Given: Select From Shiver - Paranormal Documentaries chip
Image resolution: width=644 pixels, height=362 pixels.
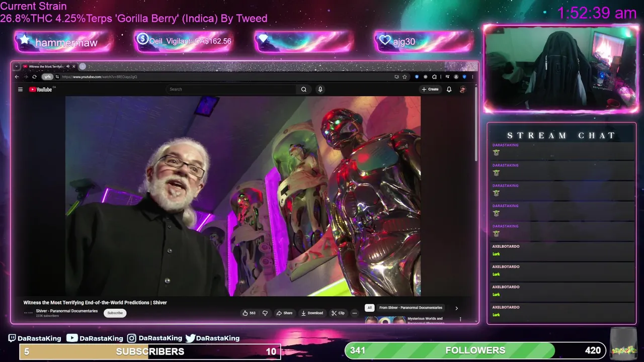Looking at the screenshot, I should pyautogui.click(x=411, y=308).
